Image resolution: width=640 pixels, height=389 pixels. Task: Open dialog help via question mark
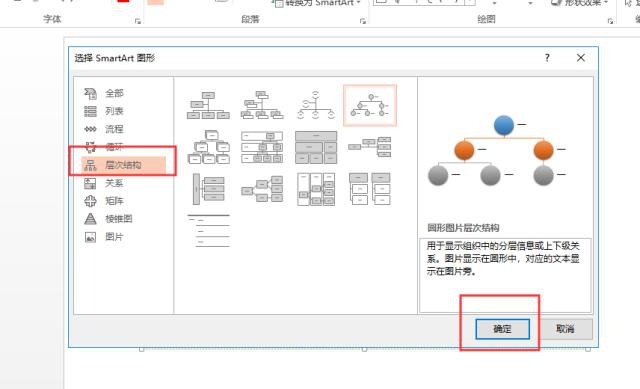tap(547, 58)
